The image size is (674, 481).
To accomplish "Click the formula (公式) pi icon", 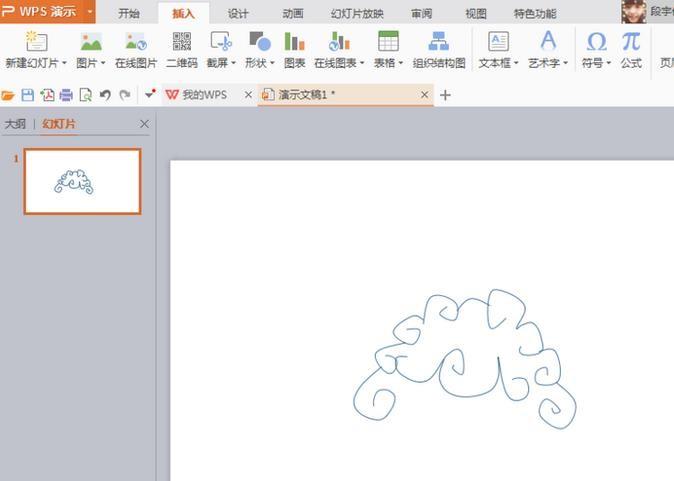I will click(630, 42).
